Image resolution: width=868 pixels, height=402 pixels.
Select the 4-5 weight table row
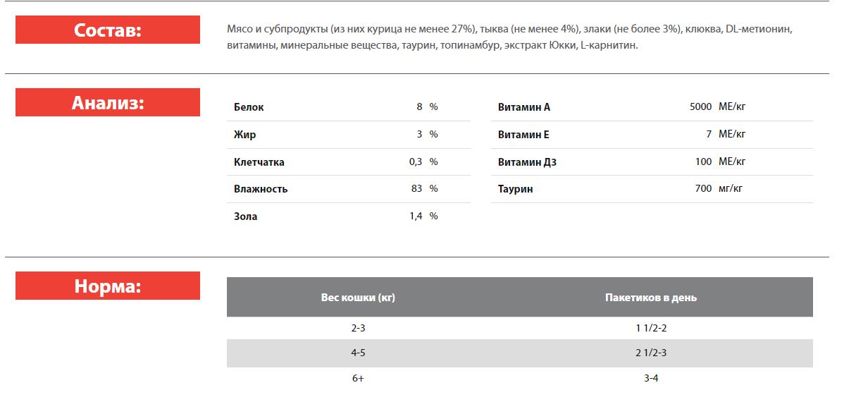tap(520, 353)
